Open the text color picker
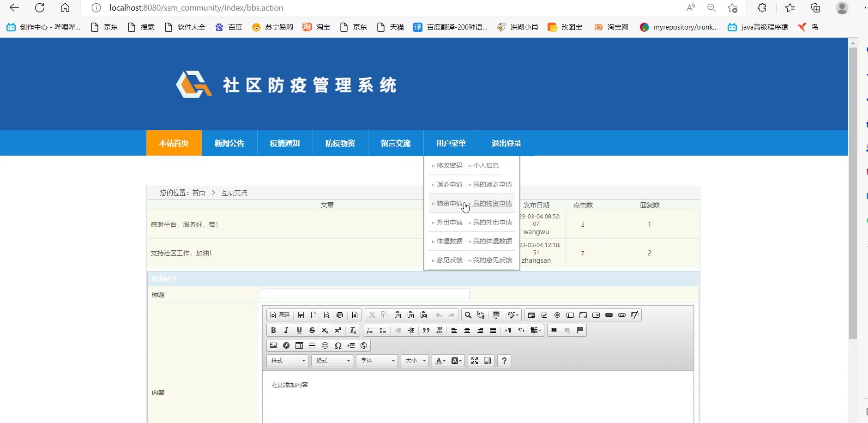Screen dimensions: 868x423 click(x=440, y=361)
